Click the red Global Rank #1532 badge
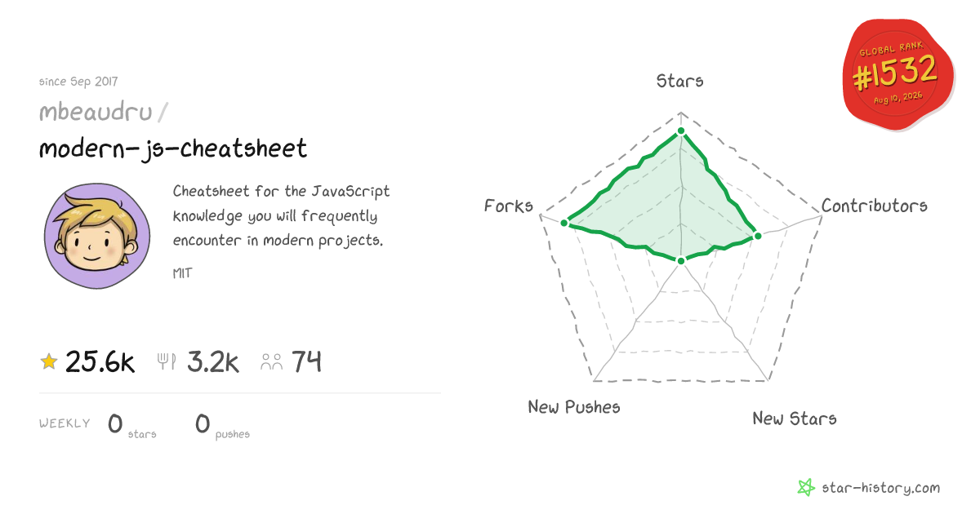 coord(898,74)
